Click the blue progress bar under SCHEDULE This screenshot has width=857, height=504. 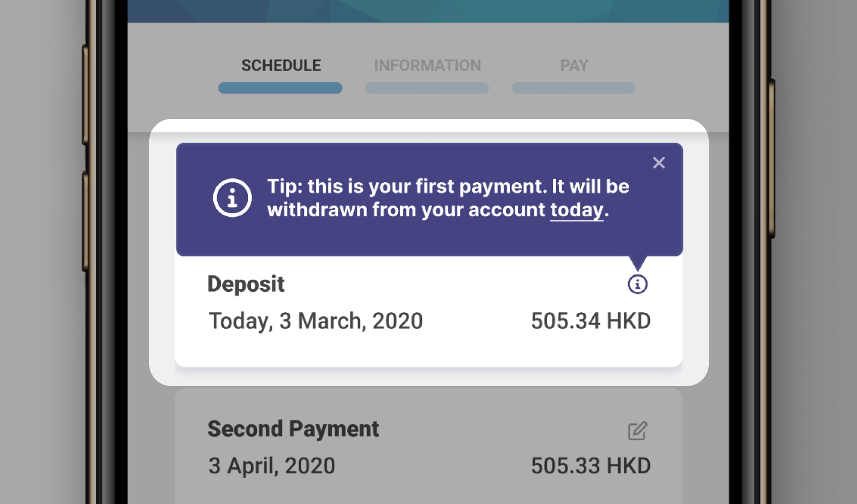(280, 88)
